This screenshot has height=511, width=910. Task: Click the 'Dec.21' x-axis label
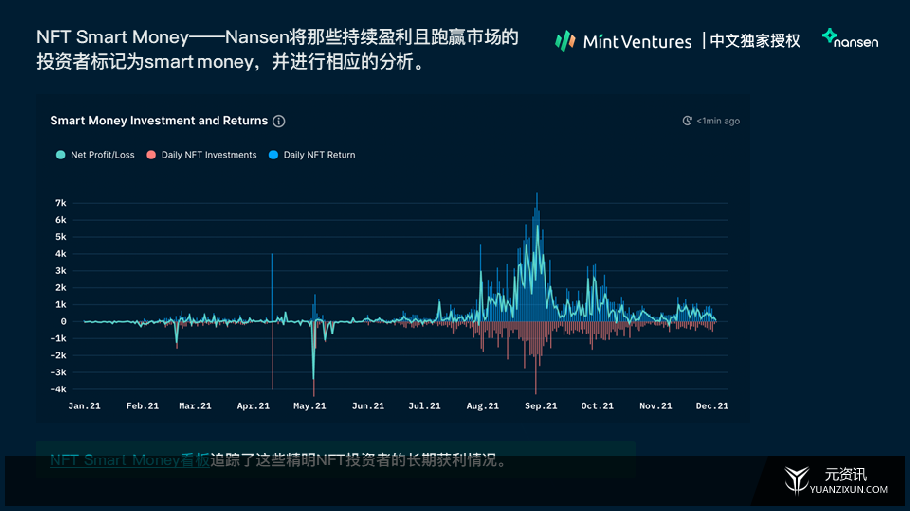point(712,406)
